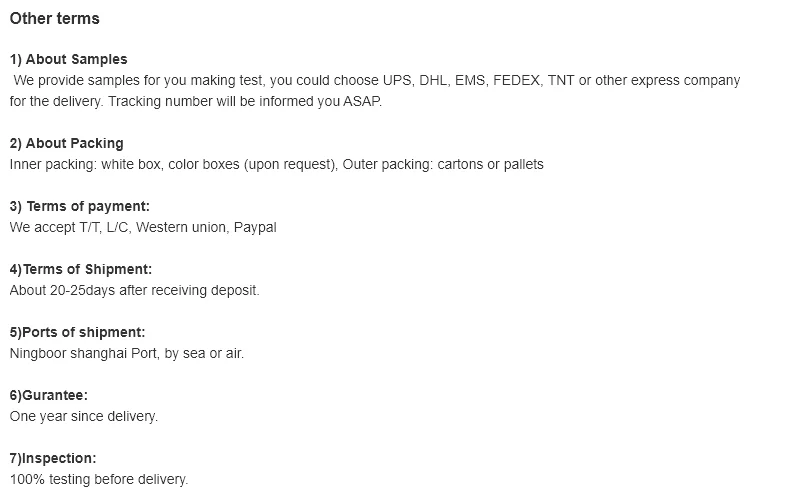This screenshot has height=499, width=795.
Task: Click the "2) About Packing" heading
Action: (x=66, y=143)
